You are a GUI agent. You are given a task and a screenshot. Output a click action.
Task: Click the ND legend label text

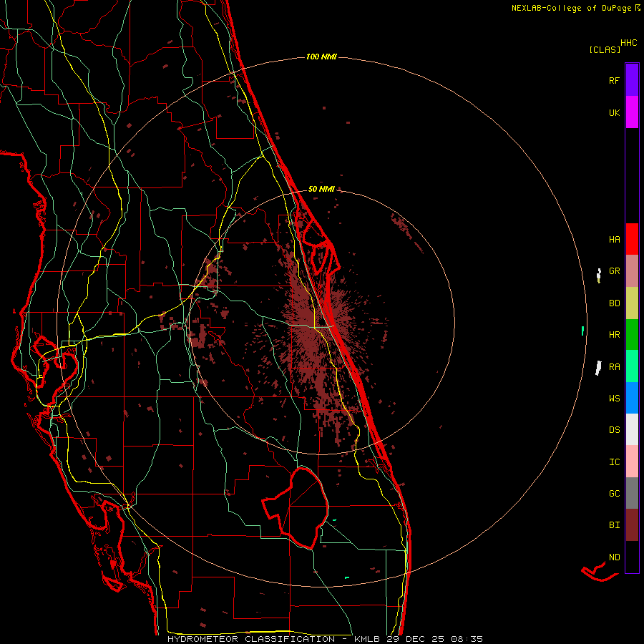(x=614, y=557)
